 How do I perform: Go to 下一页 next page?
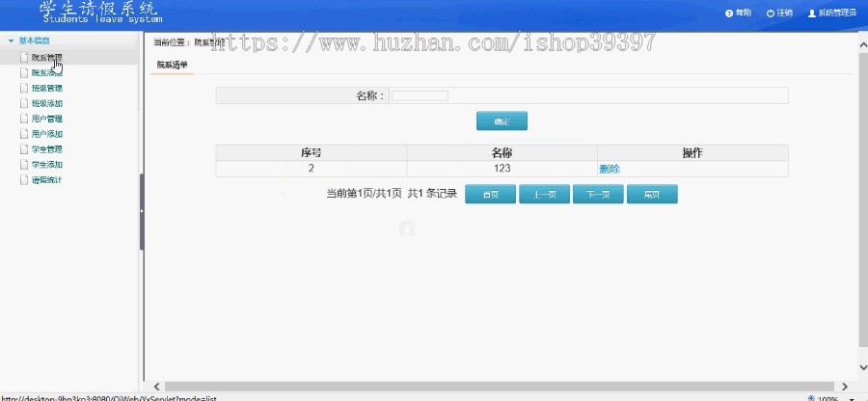tap(598, 194)
